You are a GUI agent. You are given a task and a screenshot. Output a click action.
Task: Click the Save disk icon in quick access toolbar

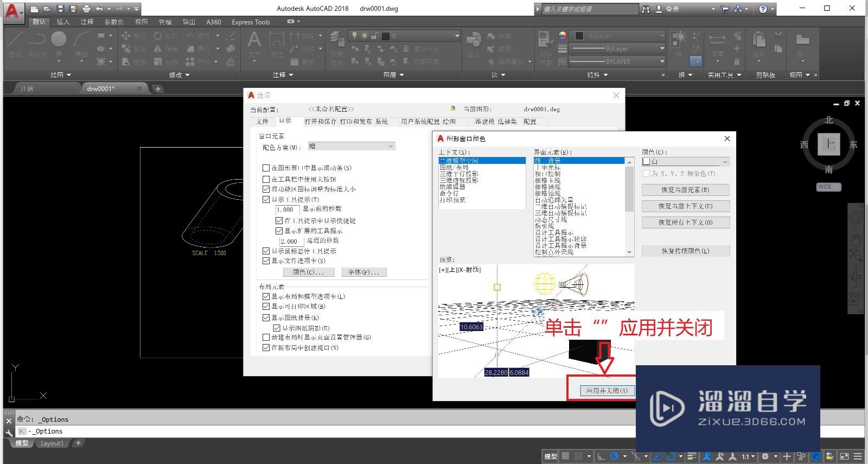60,9
